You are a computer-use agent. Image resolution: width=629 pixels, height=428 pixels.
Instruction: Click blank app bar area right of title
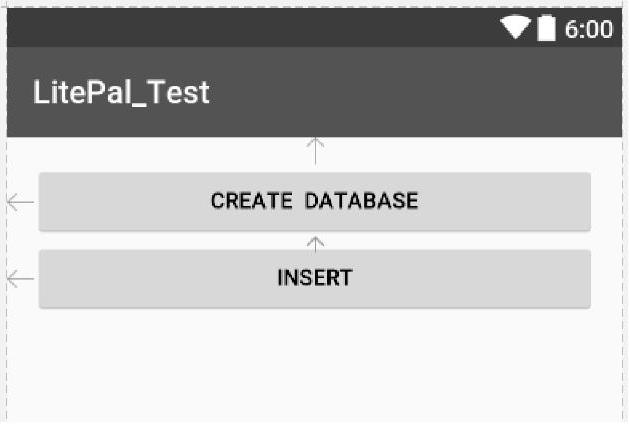(x=420, y=93)
